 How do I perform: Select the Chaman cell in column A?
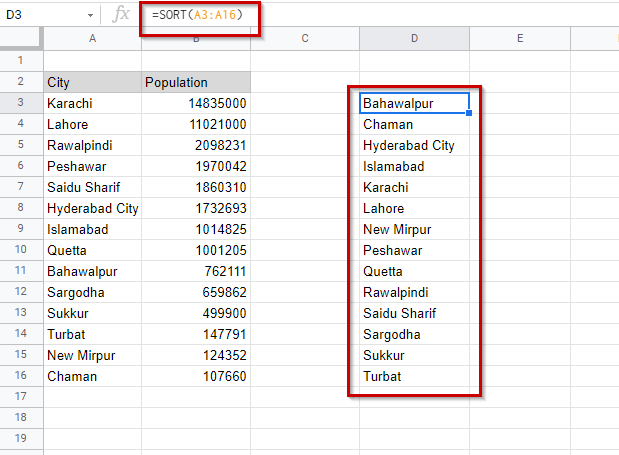92,376
